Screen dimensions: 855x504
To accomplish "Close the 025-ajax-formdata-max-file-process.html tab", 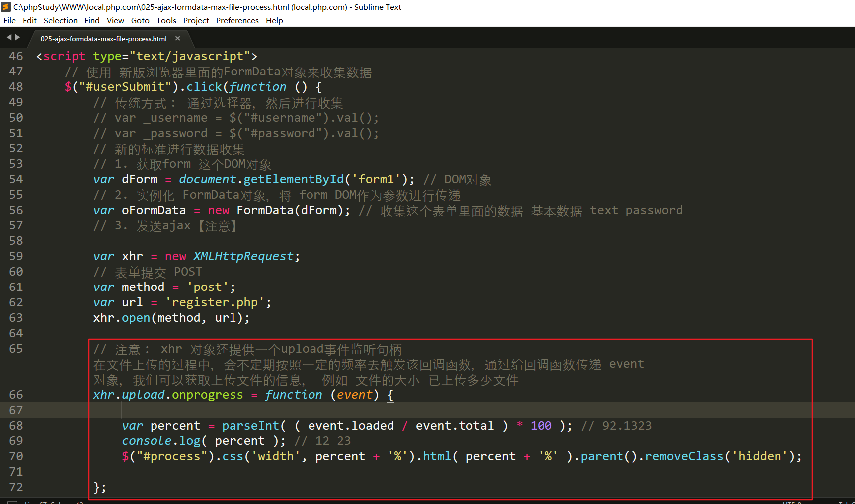I will click(177, 39).
